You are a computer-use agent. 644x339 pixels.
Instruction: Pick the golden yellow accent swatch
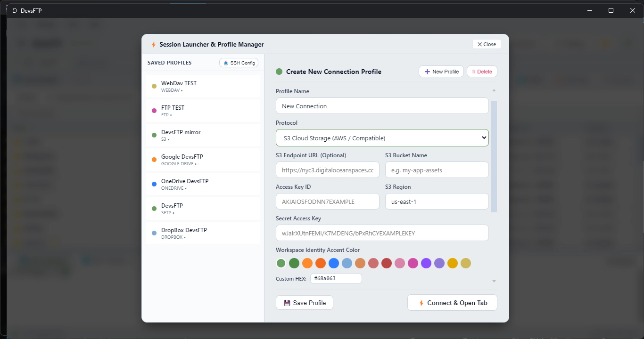(453, 263)
